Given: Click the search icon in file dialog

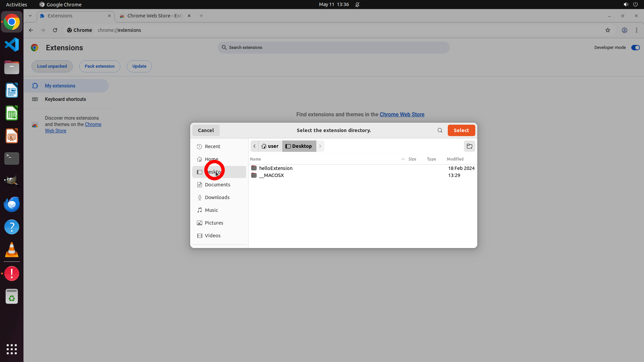Looking at the screenshot, I should (440, 130).
